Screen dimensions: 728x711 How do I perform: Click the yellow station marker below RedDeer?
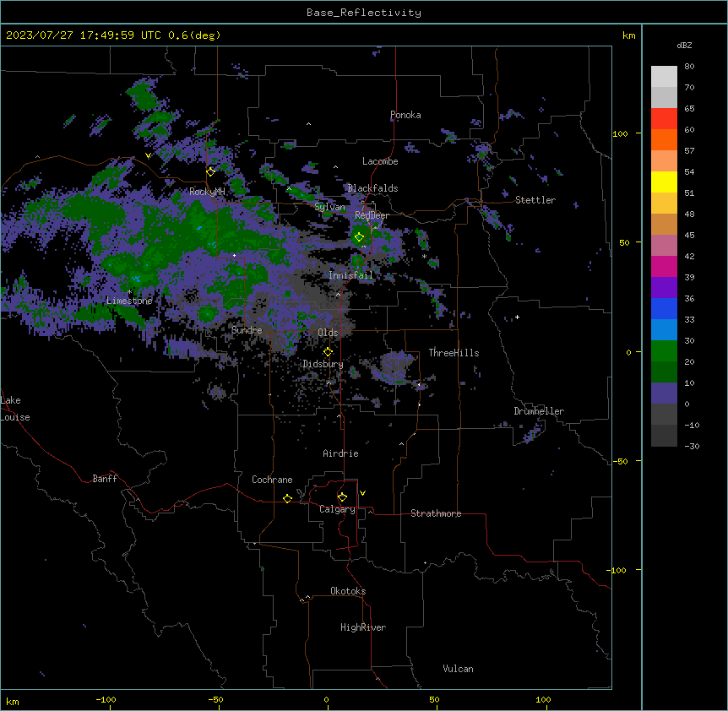pyautogui.click(x=359, y=237)
